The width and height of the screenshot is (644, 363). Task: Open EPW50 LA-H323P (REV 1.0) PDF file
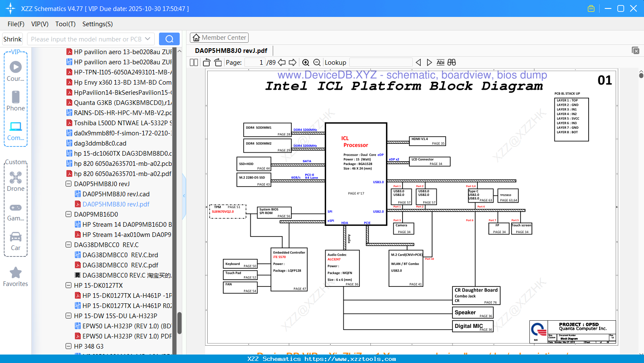[123, 336]
